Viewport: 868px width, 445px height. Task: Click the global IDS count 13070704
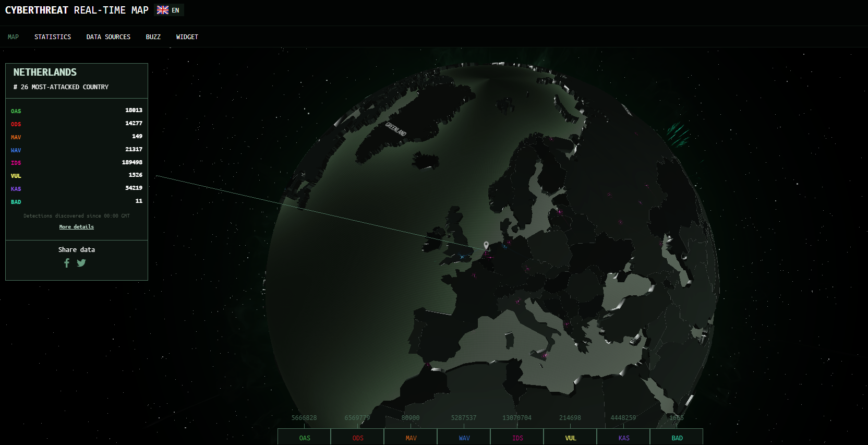(517, 418)
